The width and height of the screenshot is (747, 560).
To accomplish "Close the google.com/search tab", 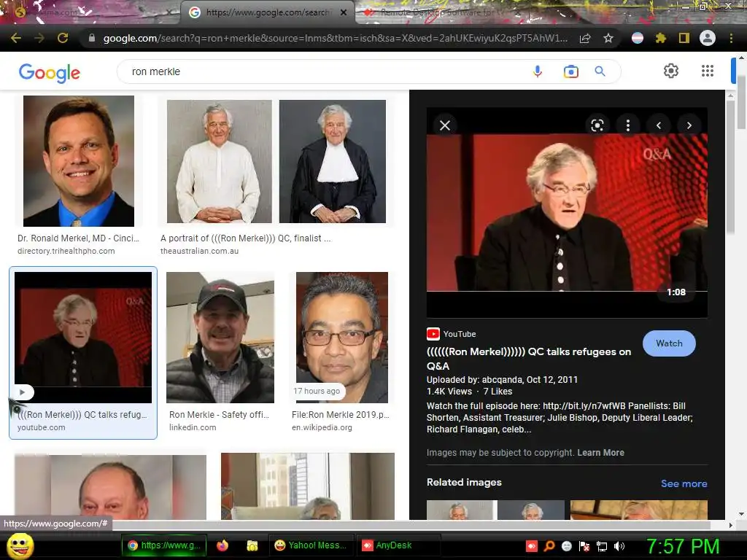I will 344,12.
